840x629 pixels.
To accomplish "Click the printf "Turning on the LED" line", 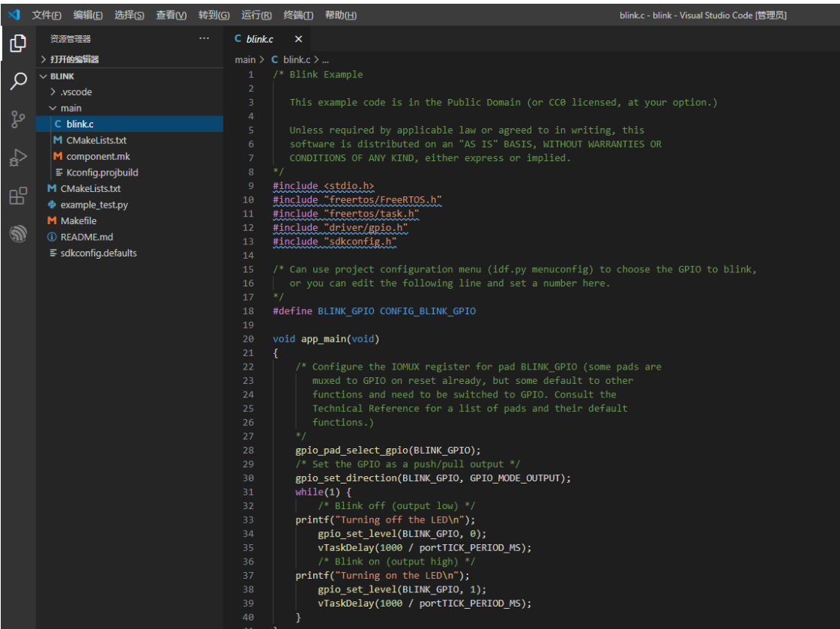I will click(382, 576).
